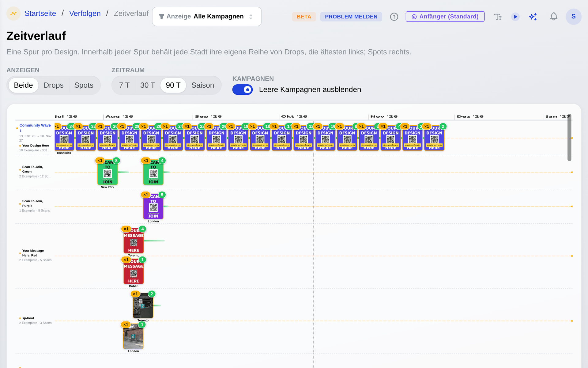The image size is (588, 368).
Task: Open the user avatar S menu
Action: (x=574, y=17)
